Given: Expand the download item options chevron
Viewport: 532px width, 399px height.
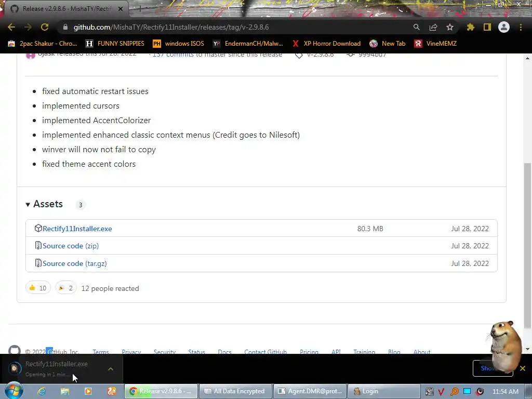Looking at the screenshot, I should 111,369.
